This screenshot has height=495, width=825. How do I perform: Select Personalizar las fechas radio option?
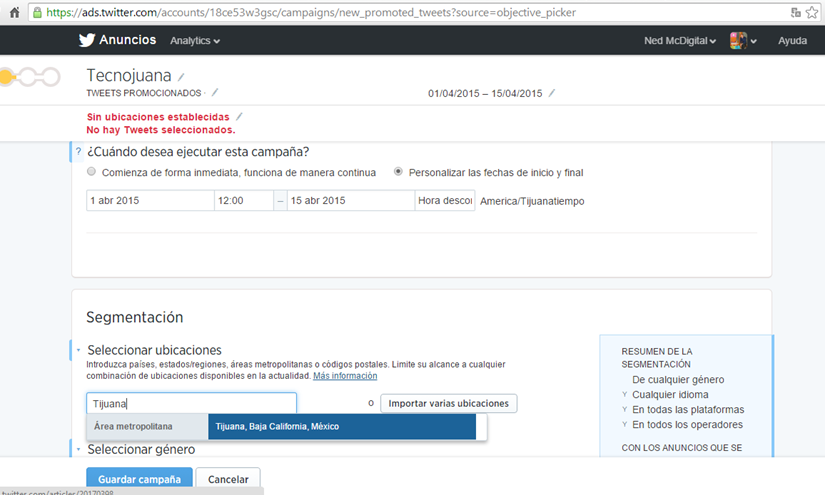point(398,171)
